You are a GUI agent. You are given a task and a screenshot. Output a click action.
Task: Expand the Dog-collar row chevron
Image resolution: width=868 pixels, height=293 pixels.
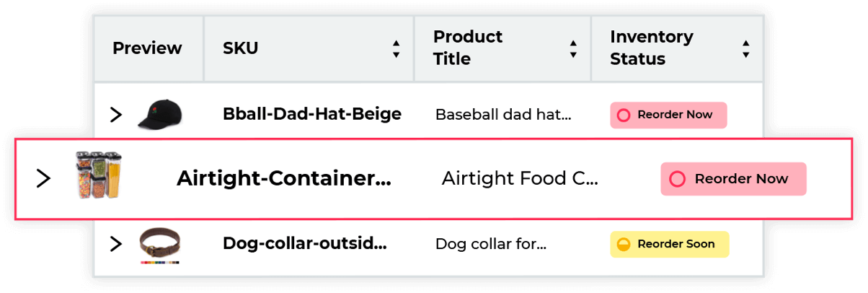(116, 244)
